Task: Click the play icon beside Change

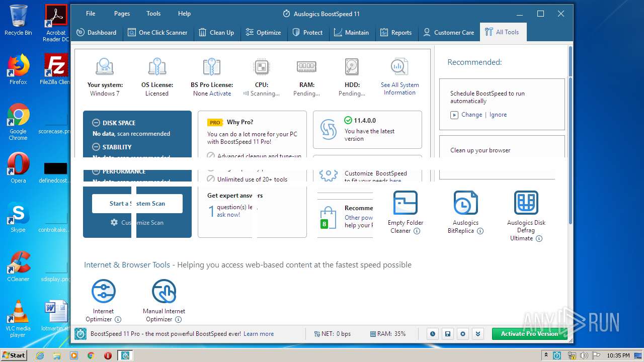Action: (454, 115)
